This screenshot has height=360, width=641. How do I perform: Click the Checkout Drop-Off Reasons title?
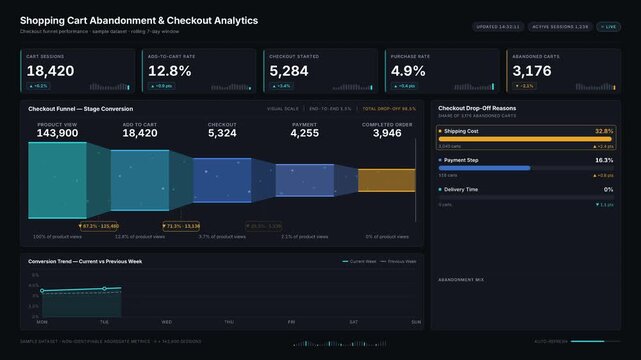click(x=477, y=108)
